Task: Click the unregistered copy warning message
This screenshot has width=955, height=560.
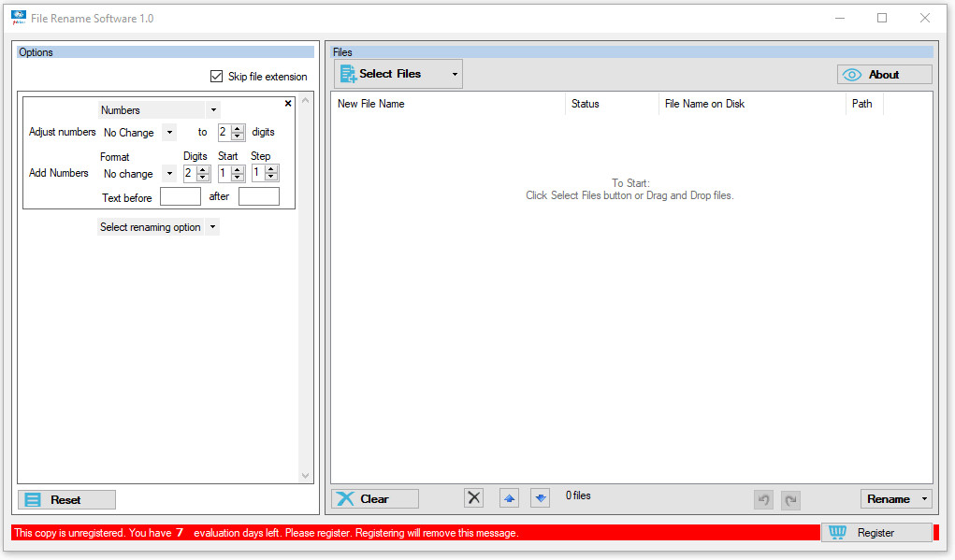Action: [x=267, y=533]
